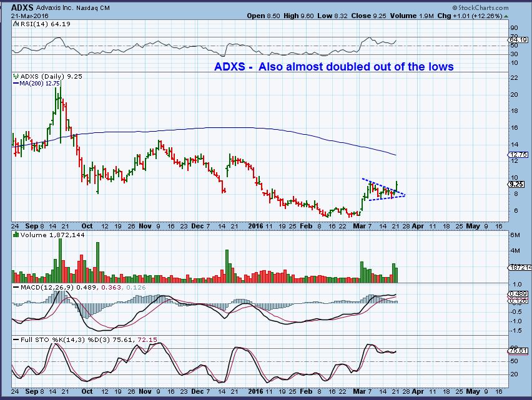Click the 9.25 last-price tag on the price axis
Screen dimensions: 532x400
[516, 185]
